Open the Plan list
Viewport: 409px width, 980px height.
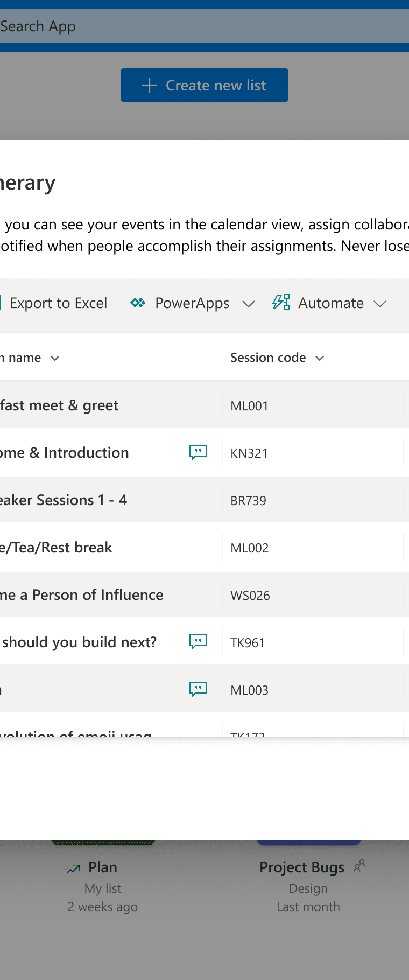[x=103, y=867]
